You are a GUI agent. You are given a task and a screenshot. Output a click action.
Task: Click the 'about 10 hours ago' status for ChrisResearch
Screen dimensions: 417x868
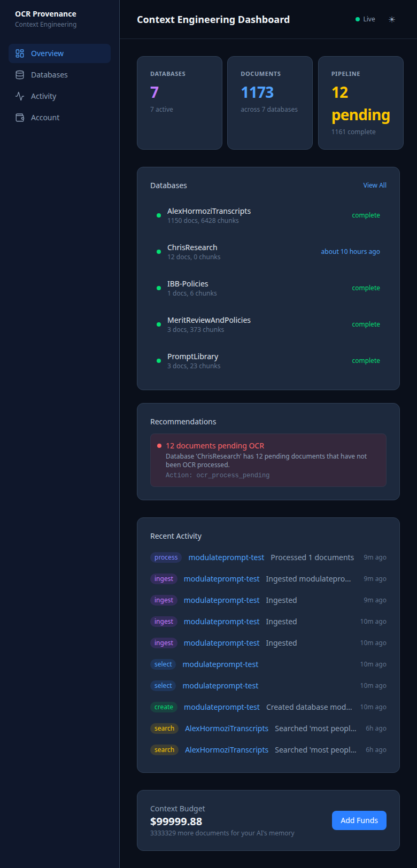tap(350, 251)
